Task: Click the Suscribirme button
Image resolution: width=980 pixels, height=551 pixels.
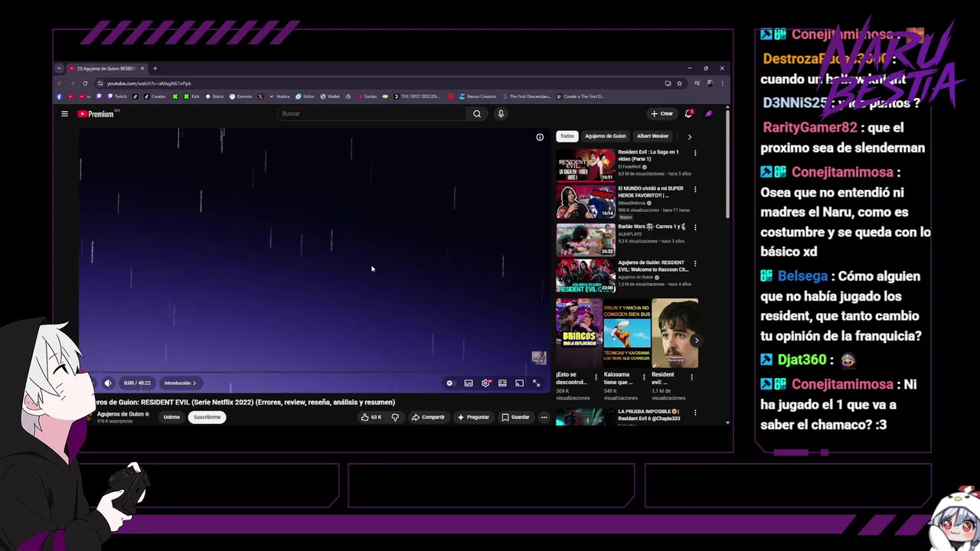Action: tap(207, 417)
